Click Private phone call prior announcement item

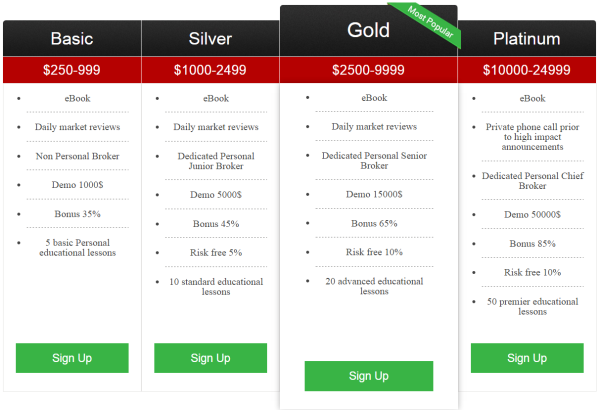(532, 137)
